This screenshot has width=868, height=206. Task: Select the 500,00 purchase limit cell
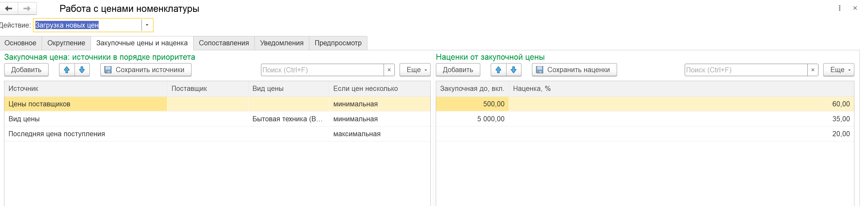click(x=472, y=104)
